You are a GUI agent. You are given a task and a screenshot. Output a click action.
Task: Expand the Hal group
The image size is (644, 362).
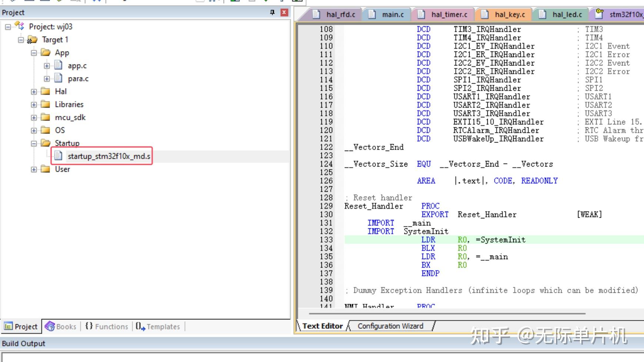pos(34,91)
